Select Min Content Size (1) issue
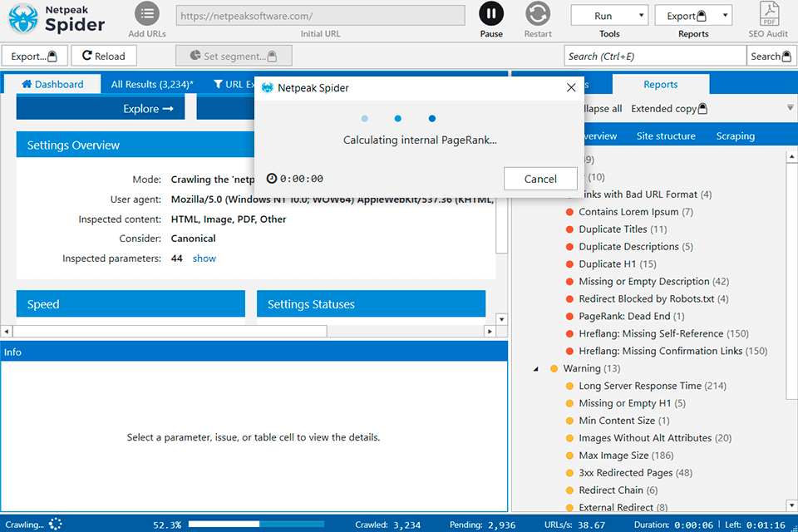This screenshot has width=798, height=532. point(624,421)
